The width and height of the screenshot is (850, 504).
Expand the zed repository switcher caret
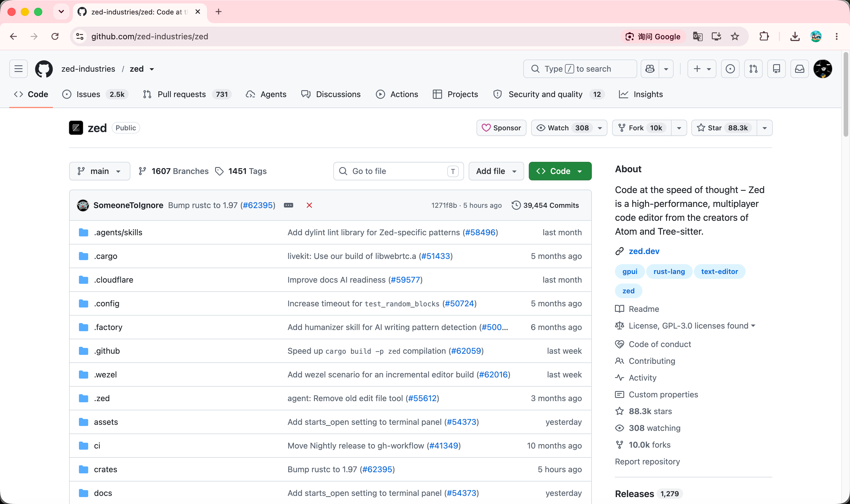coord(152,69)
